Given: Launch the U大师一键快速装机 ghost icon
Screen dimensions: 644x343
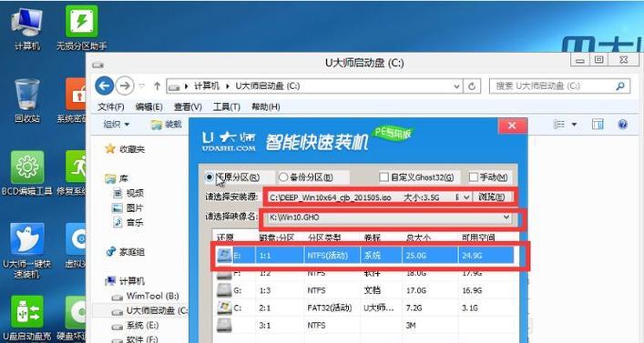Looking at the screenshot, I should pos(27,251).
